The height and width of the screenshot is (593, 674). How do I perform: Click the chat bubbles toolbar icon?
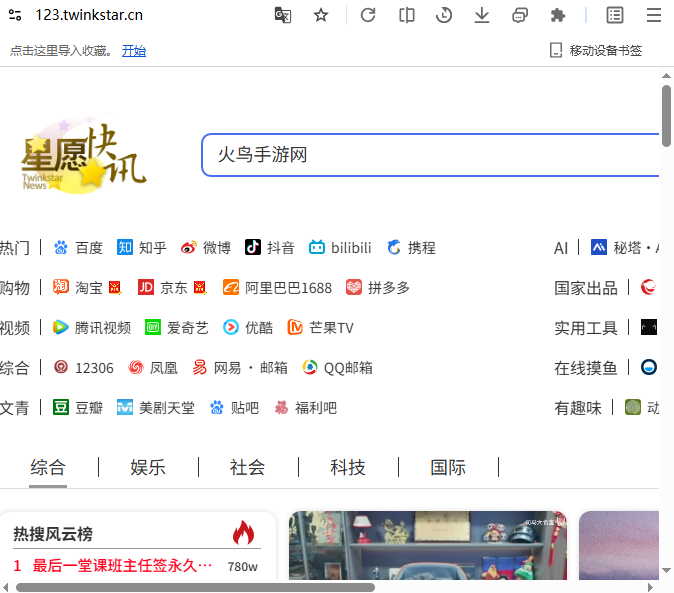point(520,15)
